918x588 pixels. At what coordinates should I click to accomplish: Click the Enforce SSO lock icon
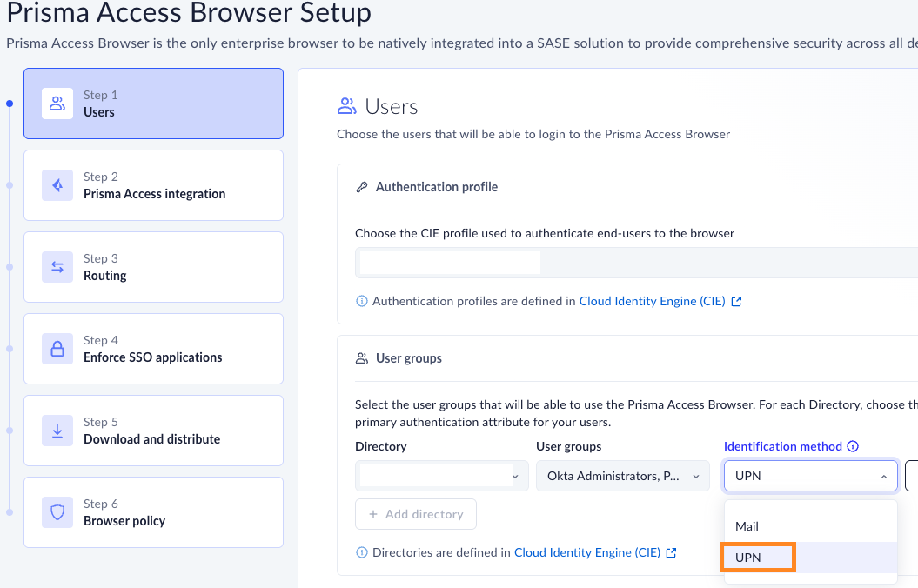[x=57, y=349]
